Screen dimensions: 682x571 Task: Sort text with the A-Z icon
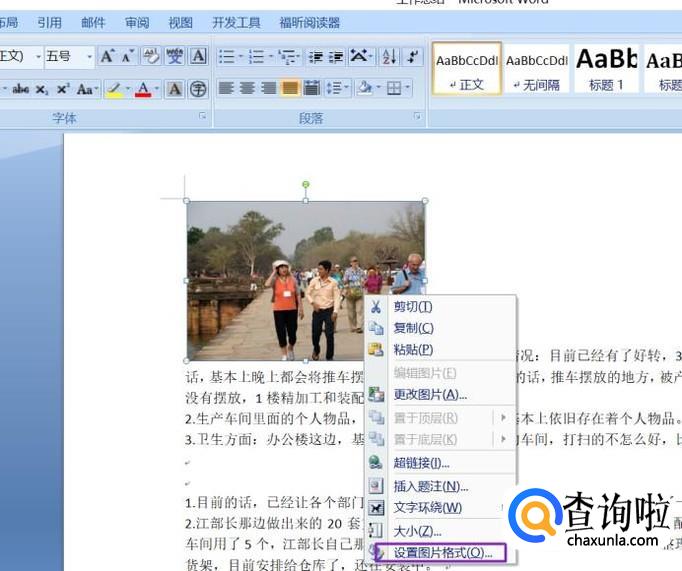[389, 57]
